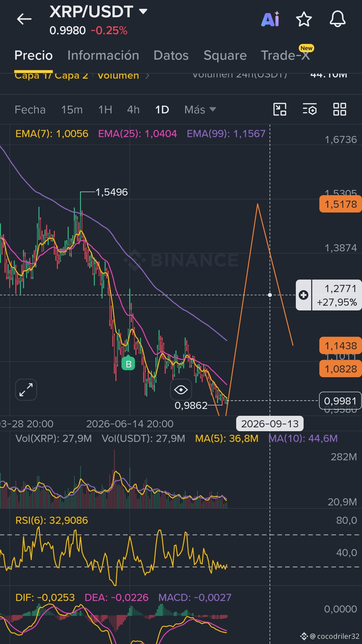Tap the EMA(99) indicator value
362x644 pixels.
click(x=226, y=134)
